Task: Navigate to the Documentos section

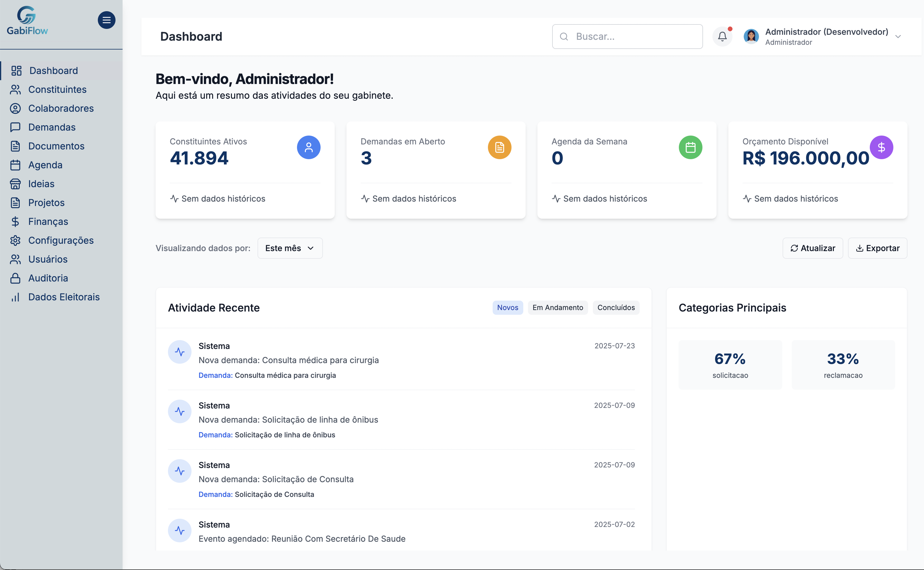Action: pyautogui.click(x=56, y=146)
